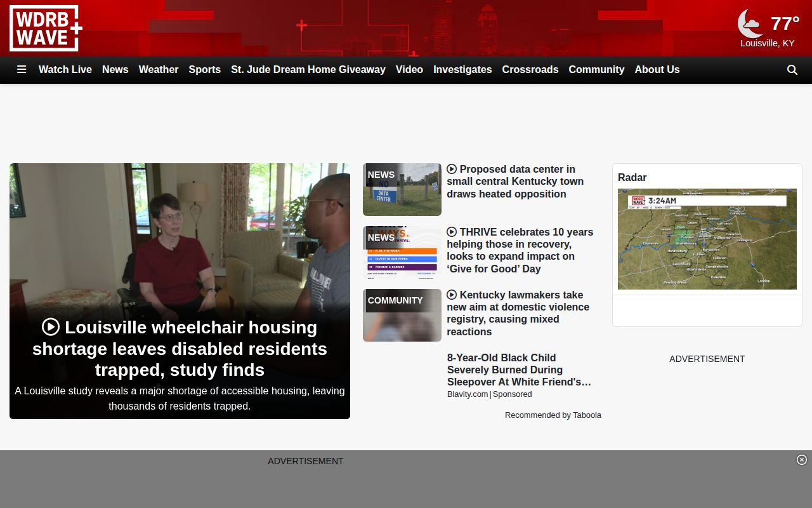This screenshot has width=812, height=508.
Task: Click the 77° temperature reading
Action: pyautogui.click(x=785, y=23)
